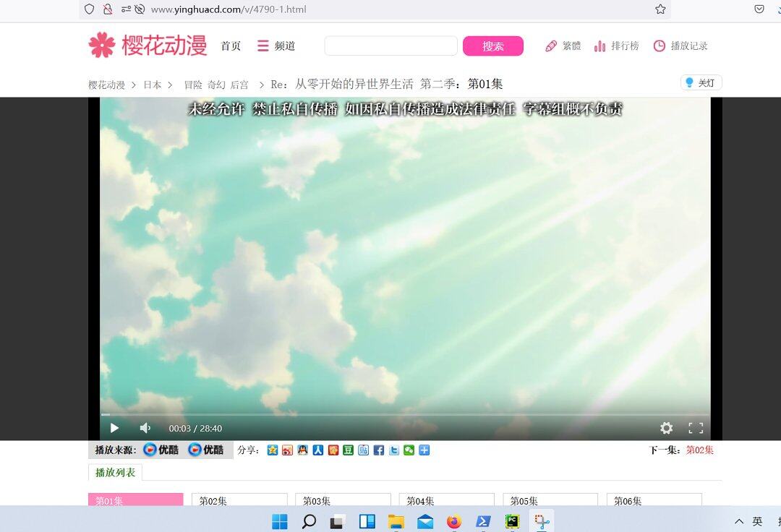Focus the site search input box
The image size is (781, 532).
point(390,46)
